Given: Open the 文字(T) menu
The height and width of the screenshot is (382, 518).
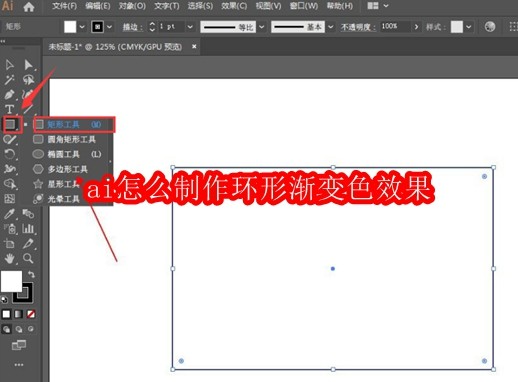Looking at the screenshot, I should [167, 6].
